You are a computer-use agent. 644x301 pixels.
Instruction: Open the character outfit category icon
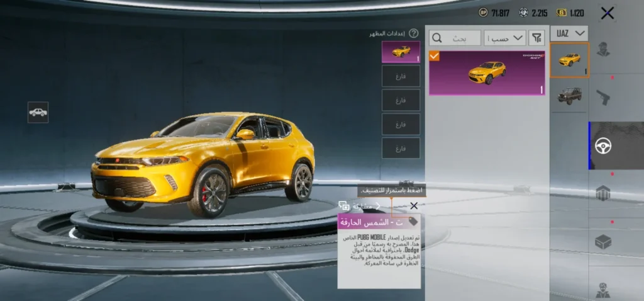tap(604, 50)
